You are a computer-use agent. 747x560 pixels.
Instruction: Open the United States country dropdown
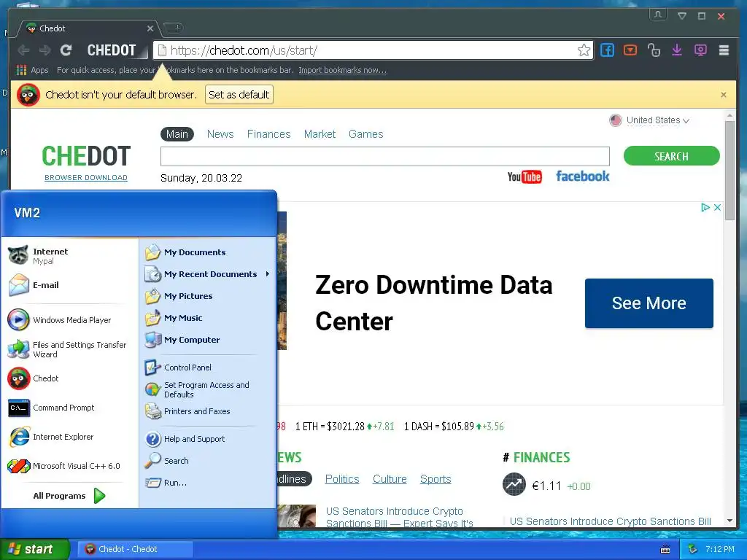pos(649,120)
